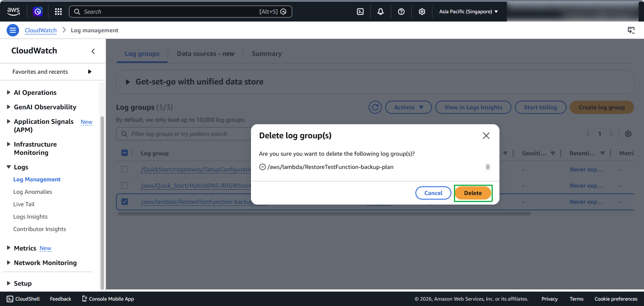Click the Create log group button
The height and width of the screenshot is (306, 644).
click(602, 107)
